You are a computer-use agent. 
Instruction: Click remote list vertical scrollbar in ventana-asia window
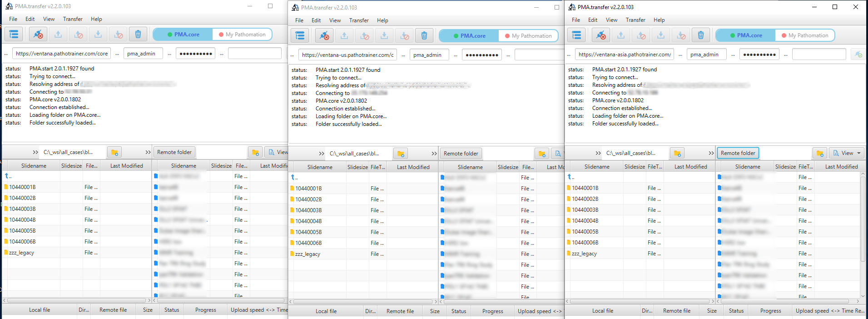863,218
